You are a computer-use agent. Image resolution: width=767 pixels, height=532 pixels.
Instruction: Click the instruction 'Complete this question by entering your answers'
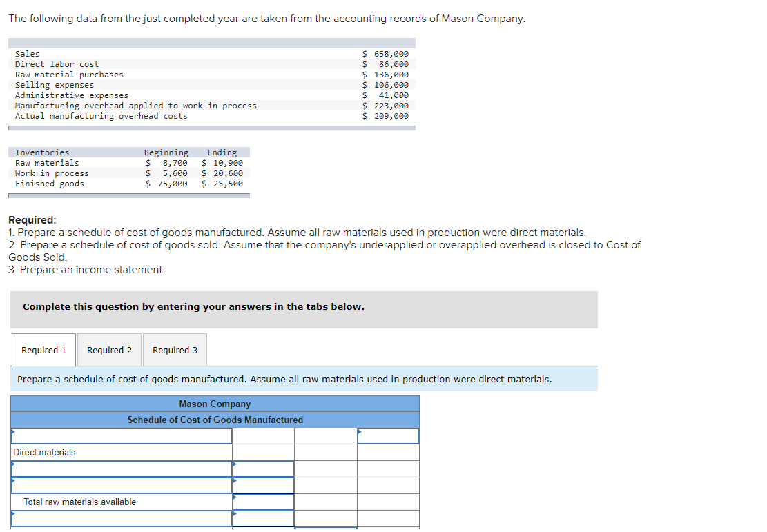[x=193, y=306]
